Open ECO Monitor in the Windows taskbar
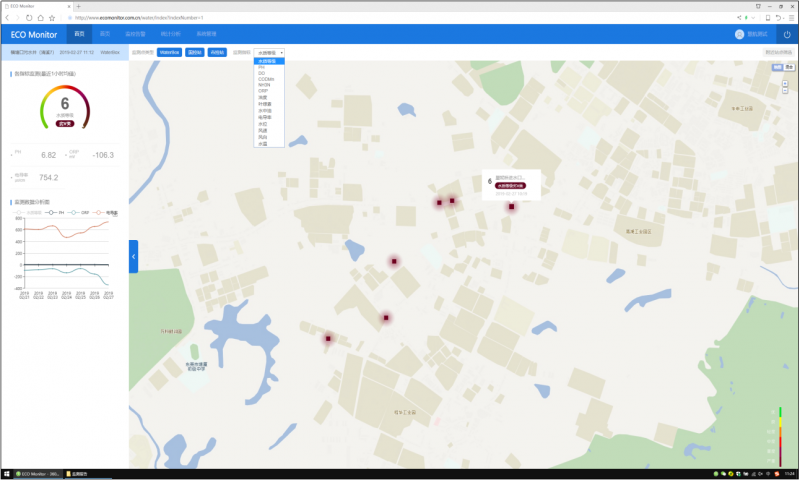800x480 pixels. point(38,474)
